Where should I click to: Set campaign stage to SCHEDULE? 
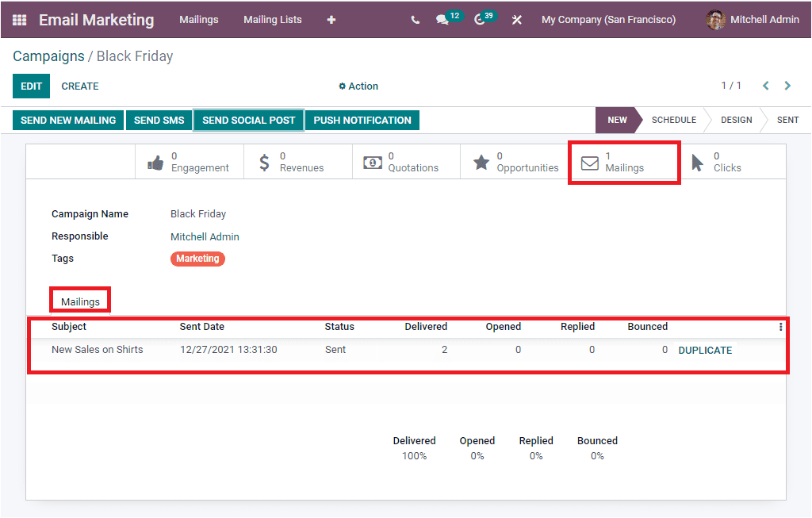[673, 120]
